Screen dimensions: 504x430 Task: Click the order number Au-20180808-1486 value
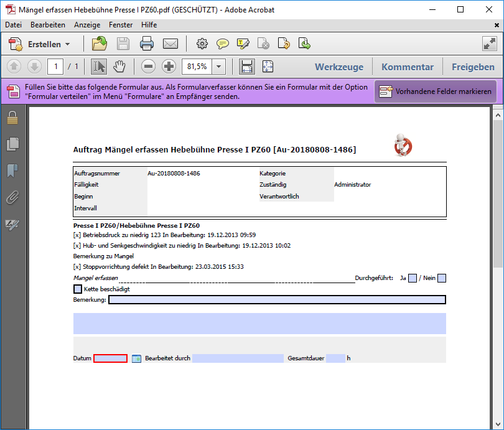point(174,173)
